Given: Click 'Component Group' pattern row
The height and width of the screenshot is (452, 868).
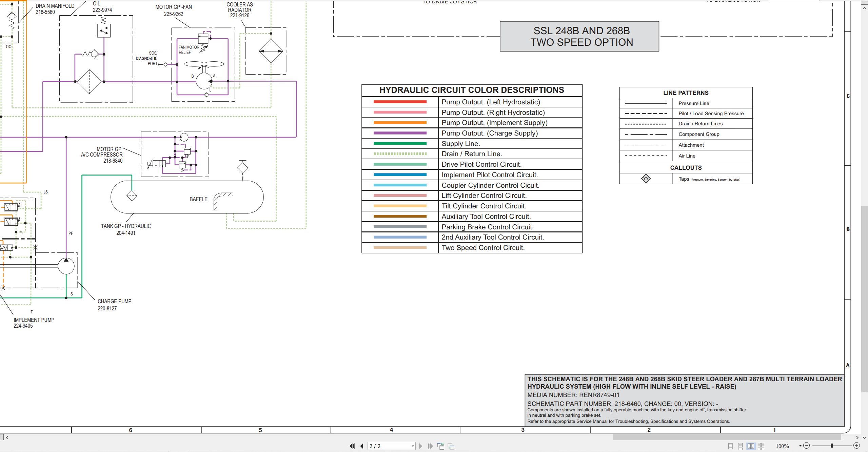Looking at the screenshot, I should tap(686, 134).
